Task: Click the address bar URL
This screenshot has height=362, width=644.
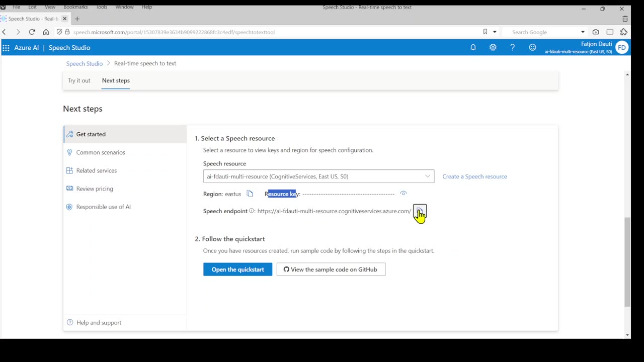Action: [x=174, y=32]
